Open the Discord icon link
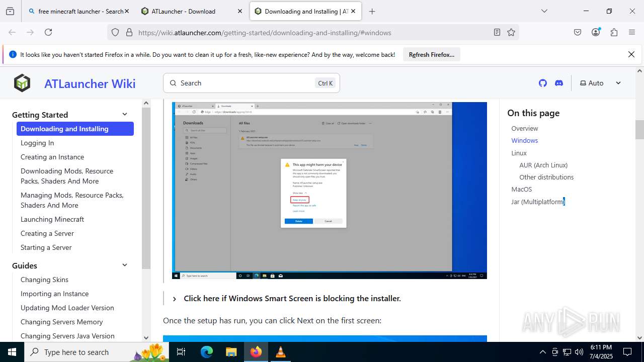The height and width of the screenshot is (362, 644). click(559, 83)
